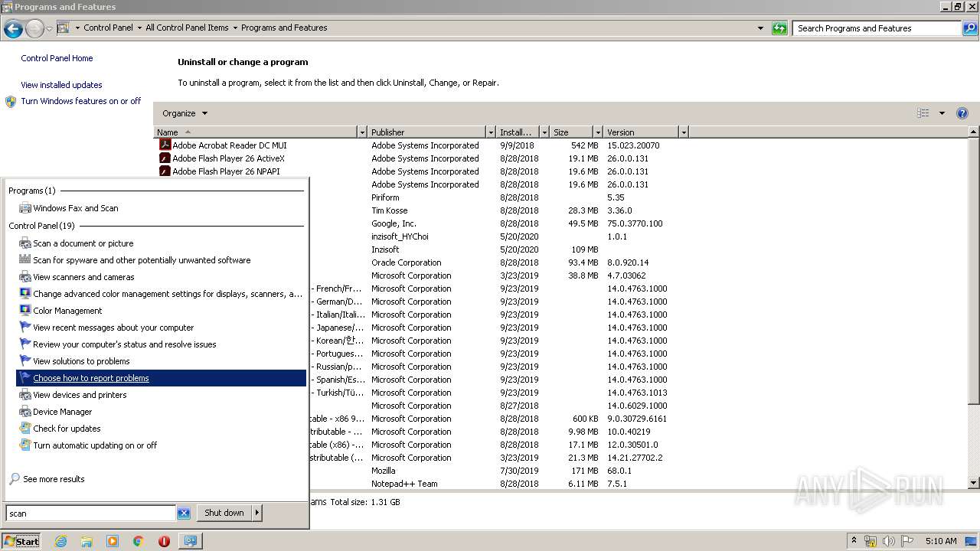This screenshot has width=980, height=551.
Task: Open View installed updates link
Action: 61,85
